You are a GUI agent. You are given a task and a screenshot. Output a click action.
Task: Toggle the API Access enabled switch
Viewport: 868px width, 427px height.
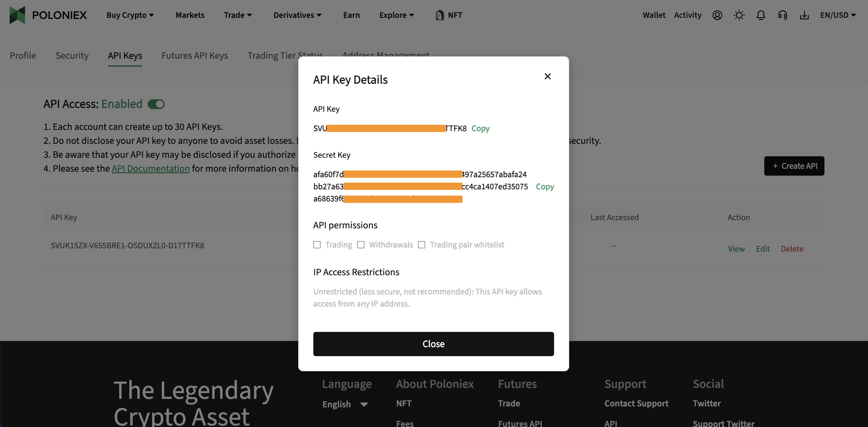(x=156, y=104)
